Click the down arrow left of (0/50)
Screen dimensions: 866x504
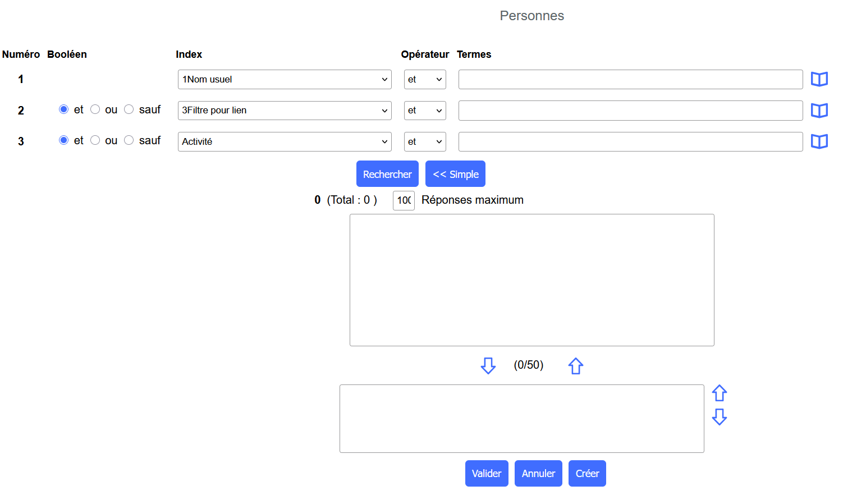[488, 366]
